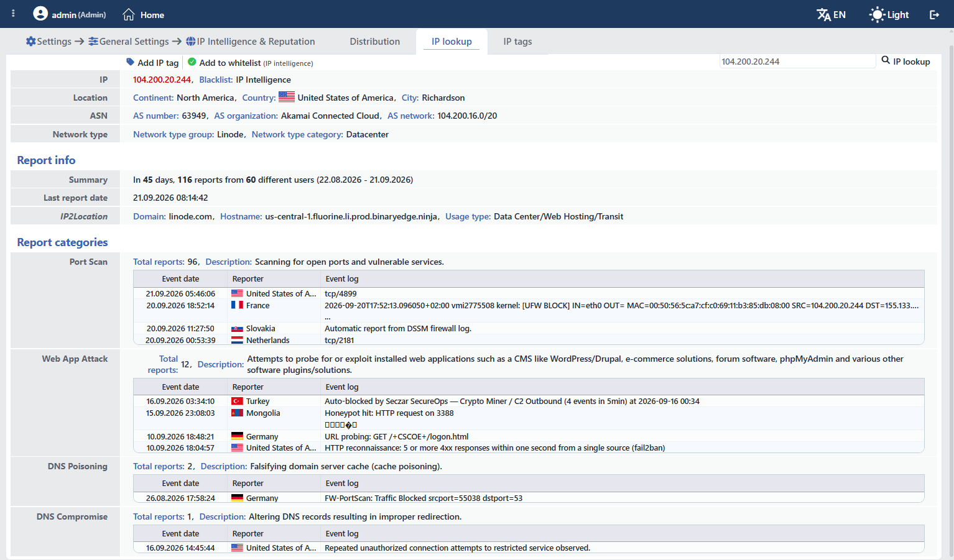Click the admin user avatar icon
This screenshot has width=954, height=560.
(40, 14)
